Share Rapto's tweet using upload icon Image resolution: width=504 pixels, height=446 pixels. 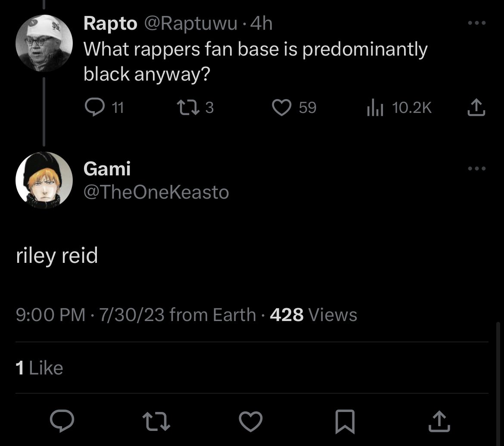[x=476, y=107]
